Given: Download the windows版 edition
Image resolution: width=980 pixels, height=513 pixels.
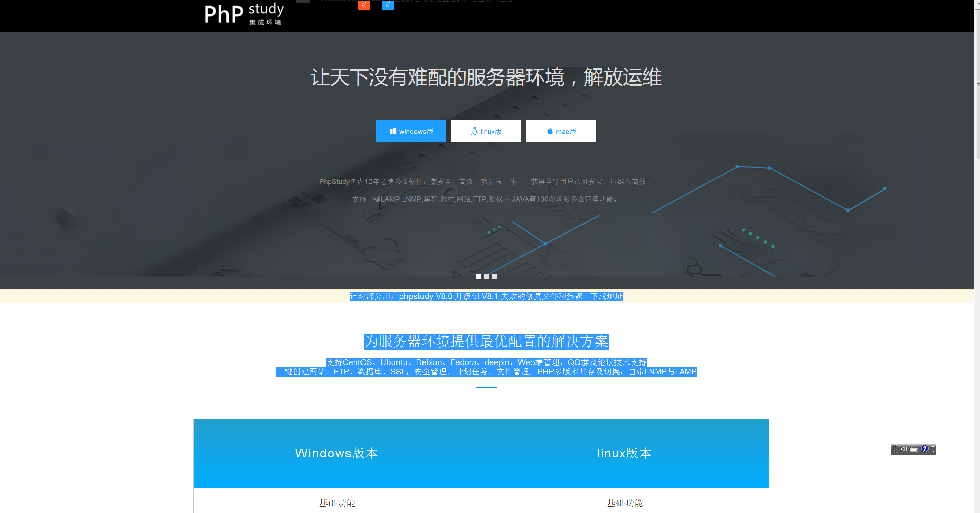Looking at the screenshot, I should coord(411,131).
